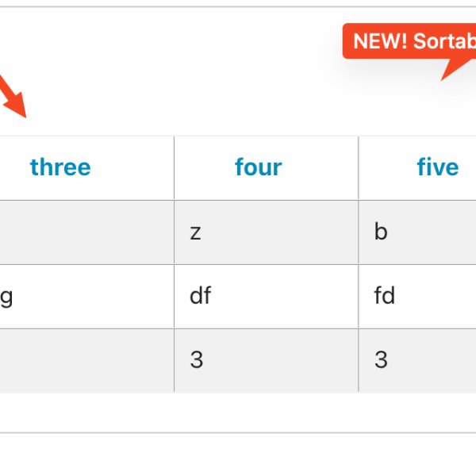Sort table by the "four" column header
Screen dimensions: 476x476
tap(258, 167)
